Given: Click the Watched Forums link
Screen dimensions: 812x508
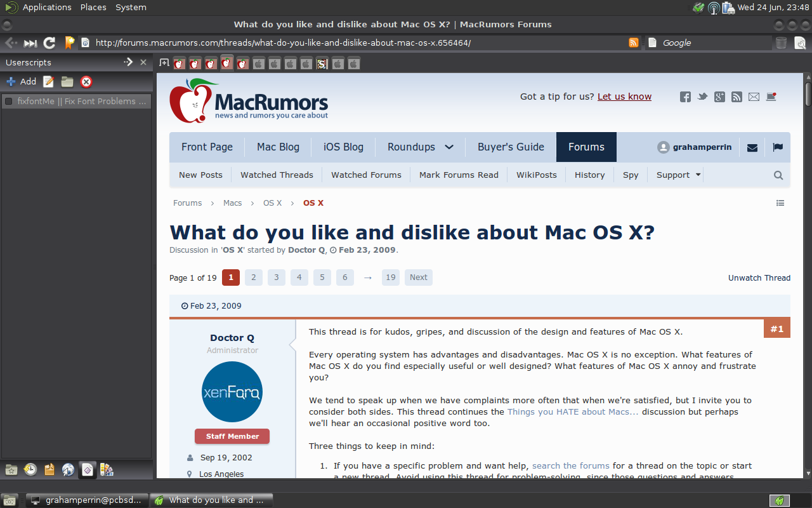Looking at the screenshot, I should 366,175.
